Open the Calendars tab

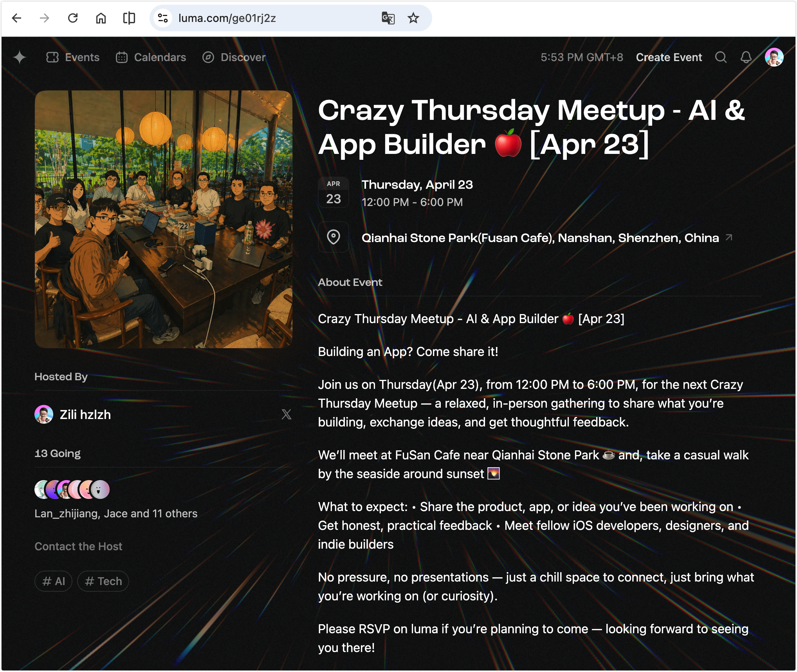pos(151,58)
